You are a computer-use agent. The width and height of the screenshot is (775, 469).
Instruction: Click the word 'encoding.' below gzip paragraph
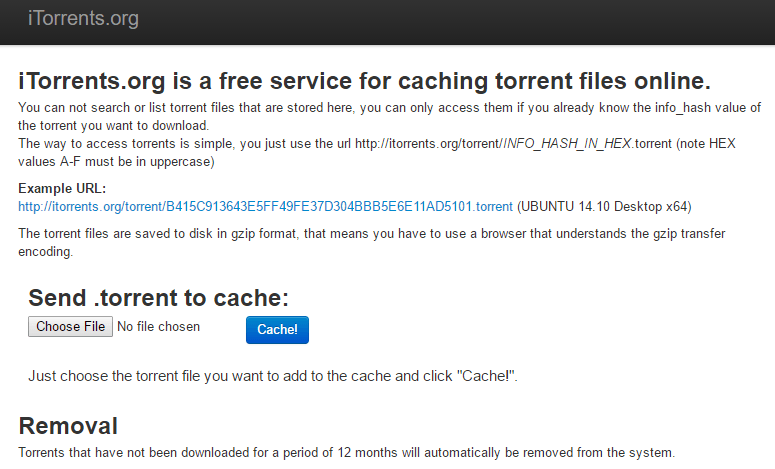[x=45, y=252]
